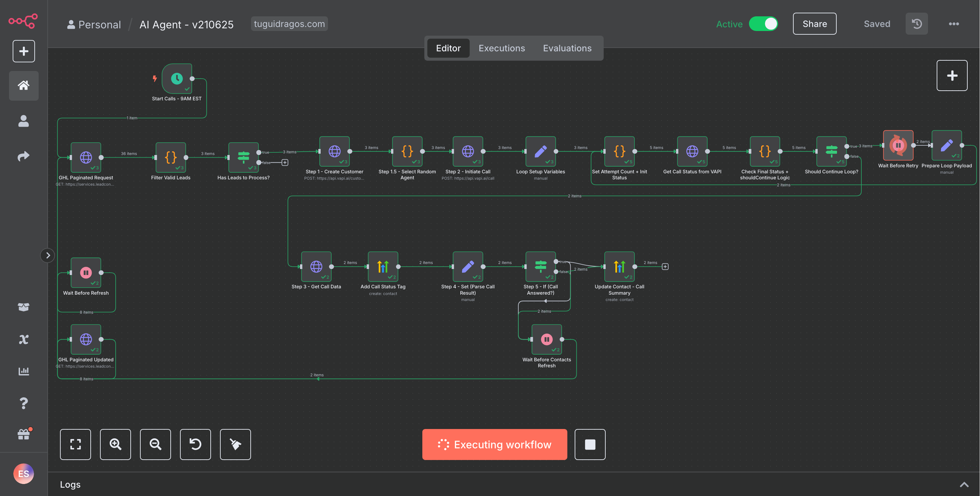This screenshot has height=496, width=980.
Task: Open the three-dot workflow options menu
Action: coord(954,24)
